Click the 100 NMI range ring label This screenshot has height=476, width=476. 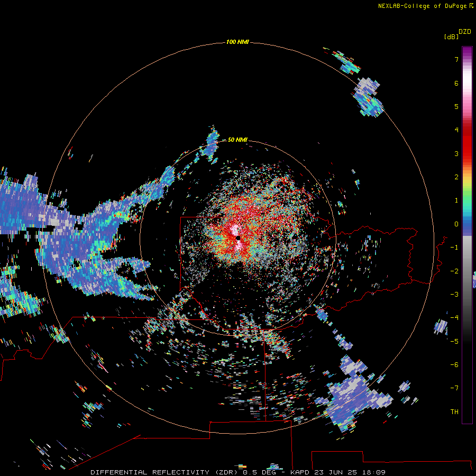click(x=237, y=42)
